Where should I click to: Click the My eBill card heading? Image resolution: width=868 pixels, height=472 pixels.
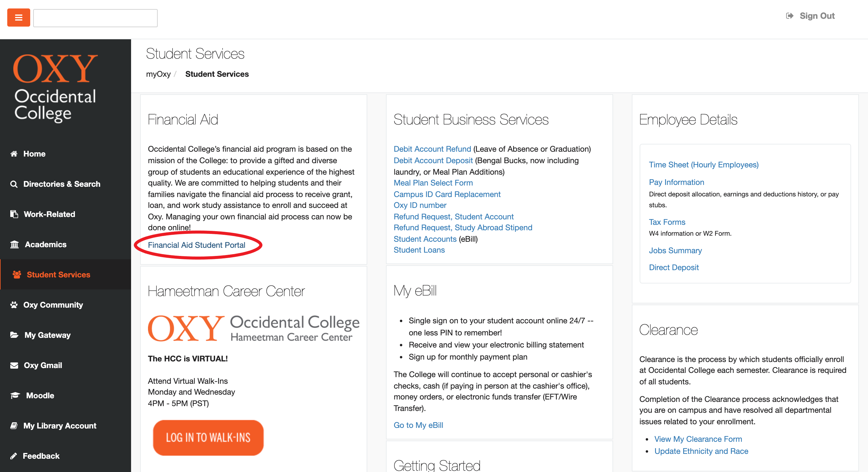[415, 291]
